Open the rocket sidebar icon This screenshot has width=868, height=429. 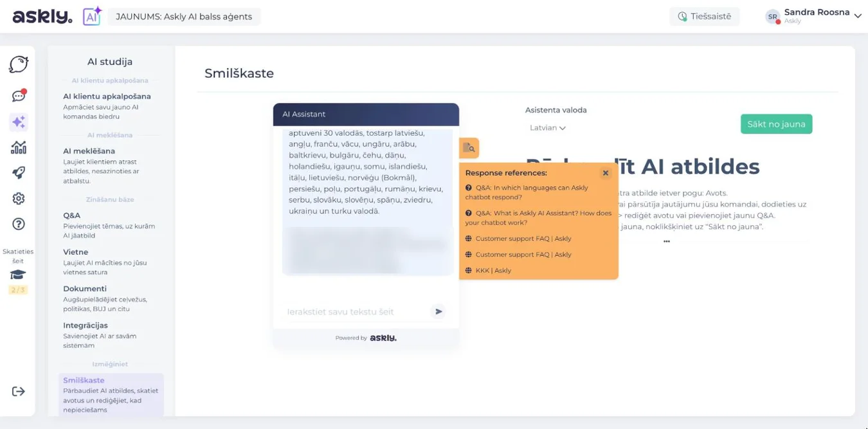point(19,172)
